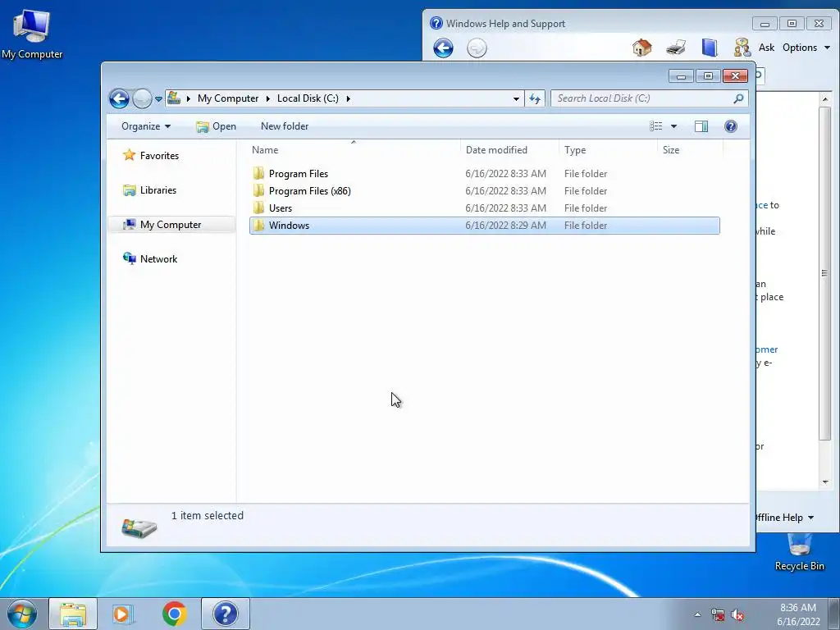Click the drive icon in details pane

[x=139, y=527]
